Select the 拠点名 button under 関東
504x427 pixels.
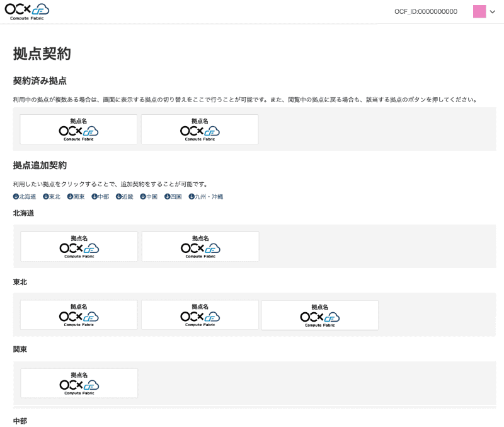pyautogui.click(x=78, y=382)
